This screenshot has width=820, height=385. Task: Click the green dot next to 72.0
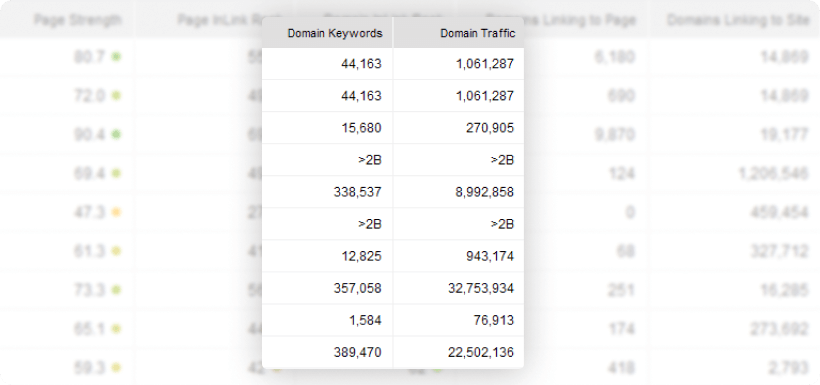click(116, 95)
